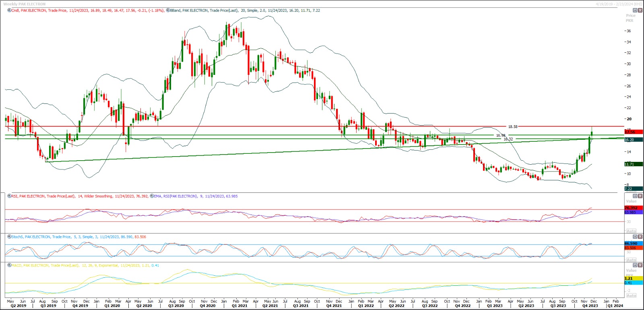This screenshot has height=310, width=644.
Task: Maximize the price chart panel
Action: [635, 10]
